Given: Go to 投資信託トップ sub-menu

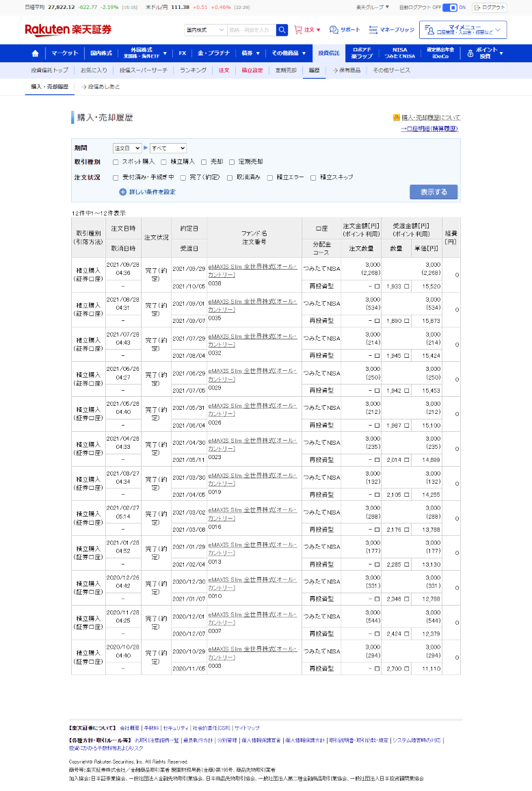Looking at the screenshot, I should coord(49,70).
